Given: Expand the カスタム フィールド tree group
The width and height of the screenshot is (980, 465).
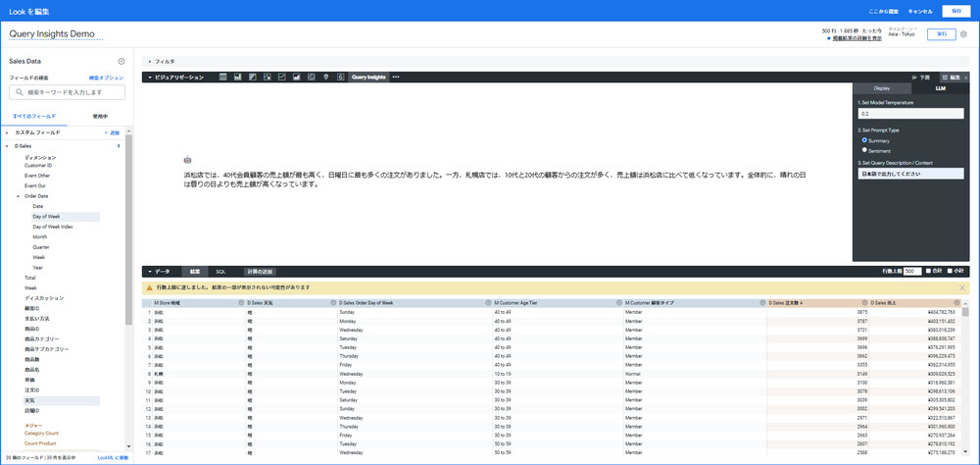Looking at the screenshot, I should [x=7, y=131].
